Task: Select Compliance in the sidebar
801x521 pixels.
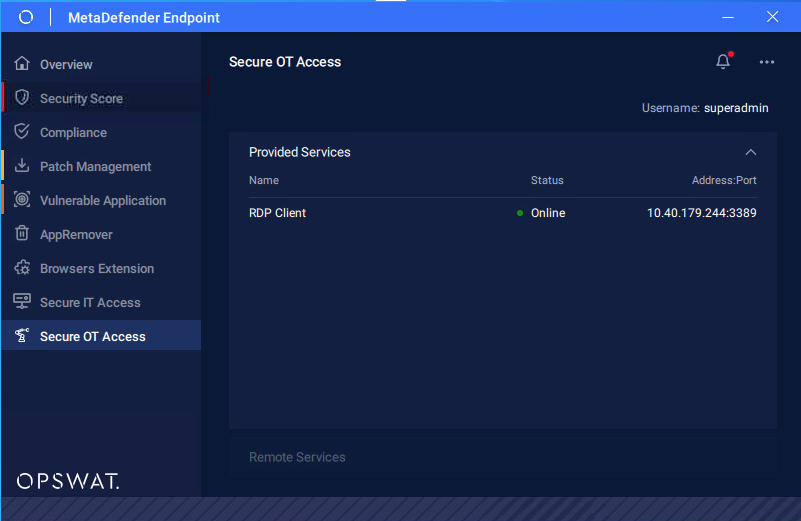Action: pyautogui.click(x=101, y=132)
